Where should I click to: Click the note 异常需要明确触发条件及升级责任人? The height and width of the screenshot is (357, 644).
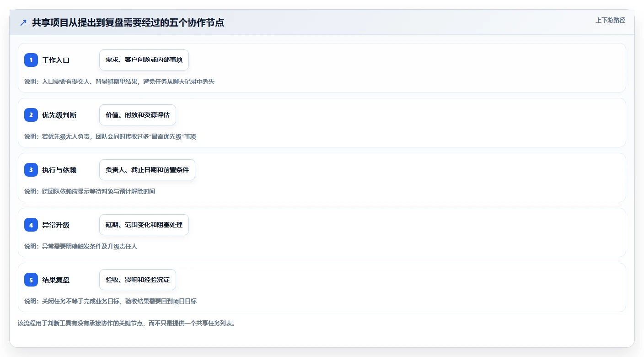coord(80,246)
